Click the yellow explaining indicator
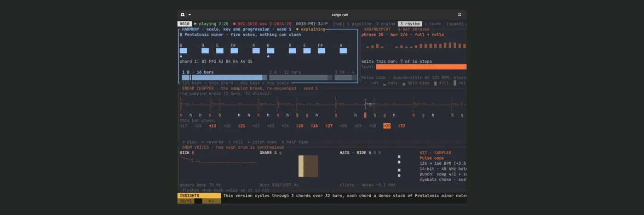 (x=310, y=29)
